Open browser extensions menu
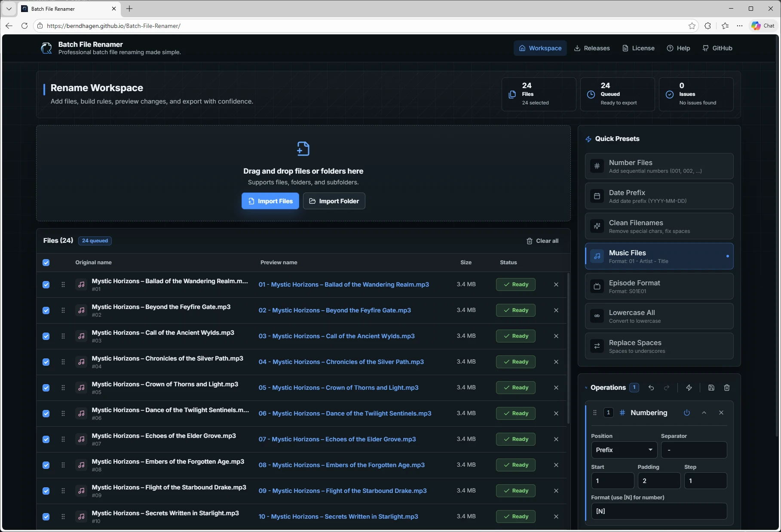This screenshot has width=781, height=532. [708, 26]
